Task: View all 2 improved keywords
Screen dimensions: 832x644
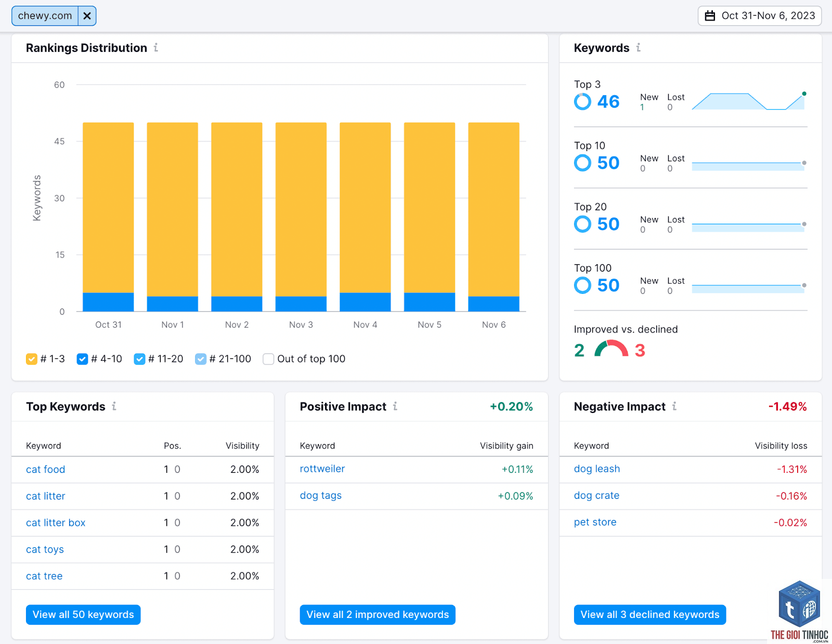Action: click(378, 614)
